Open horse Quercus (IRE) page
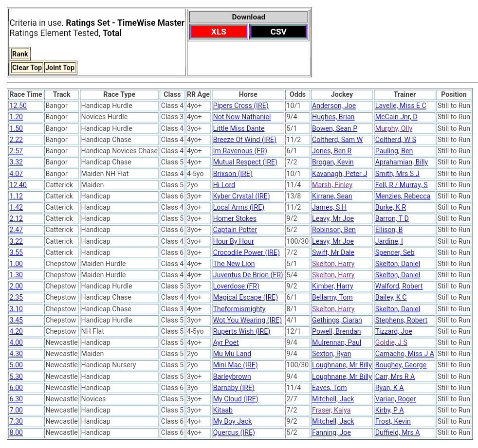The height and width of the screenshot is (448, 478). click(x=234, y=432)
